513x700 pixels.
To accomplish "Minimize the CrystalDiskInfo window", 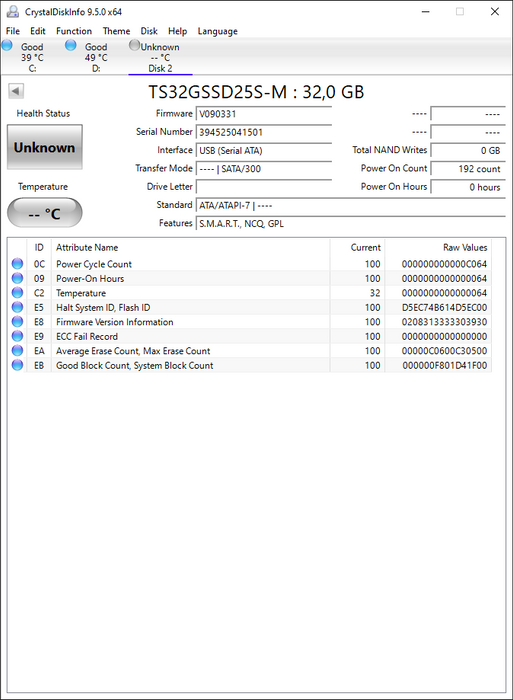I will point(425,12).
